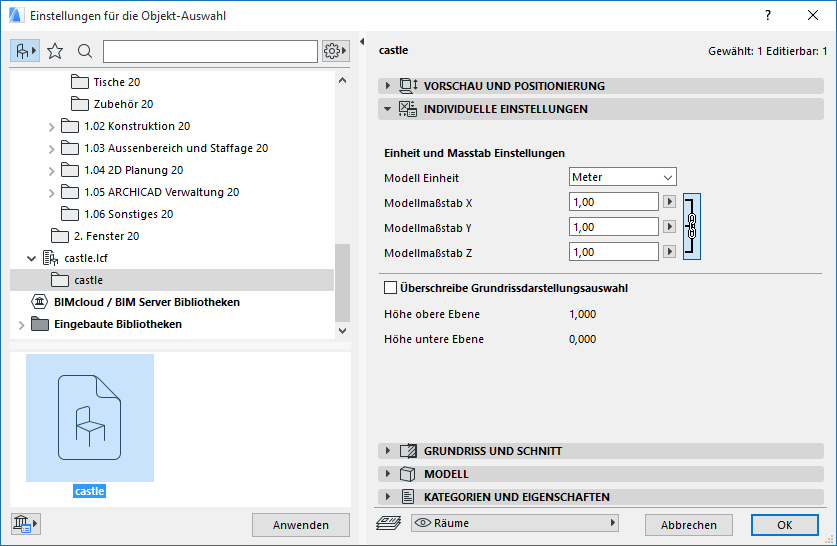
Task: Open the Räume layer dropdown
Action: click(x=515, y=523)
